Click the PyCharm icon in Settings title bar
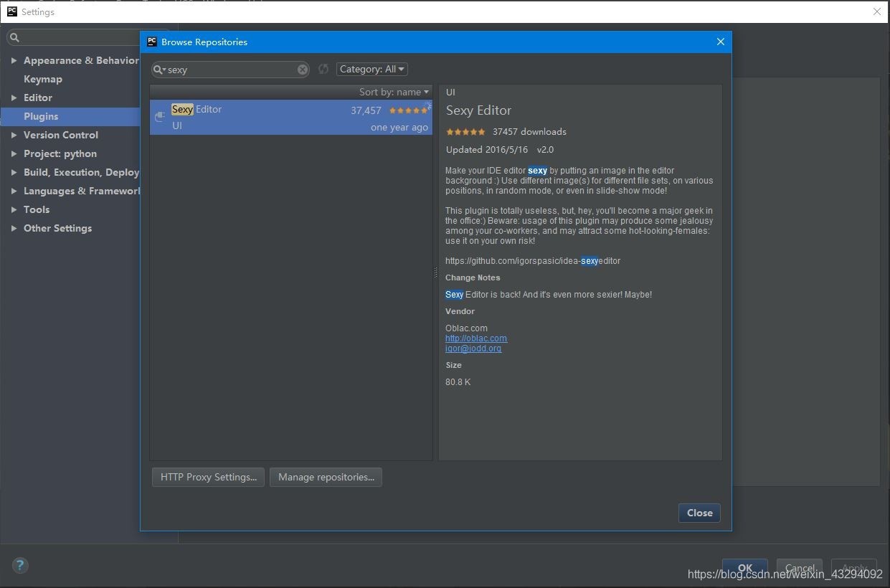Screen dimensions: 890x588 pyautogui.click(x=12, y=11)
